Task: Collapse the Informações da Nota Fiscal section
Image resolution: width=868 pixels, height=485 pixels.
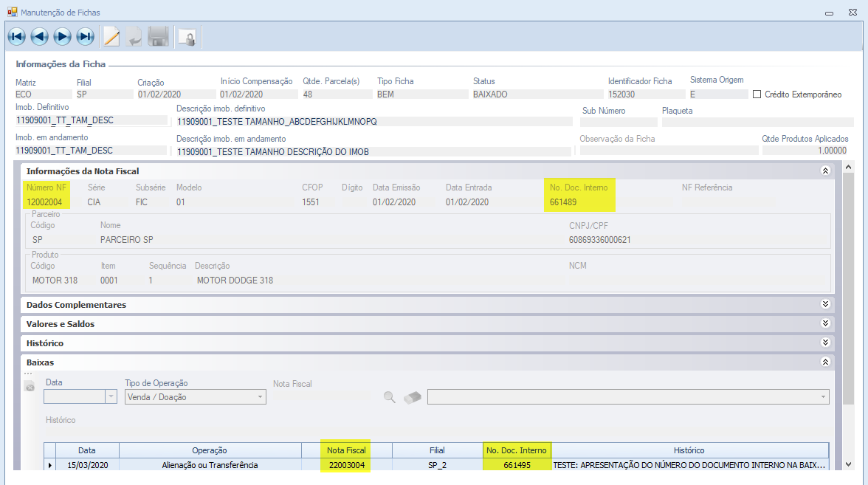Action: 825,171
